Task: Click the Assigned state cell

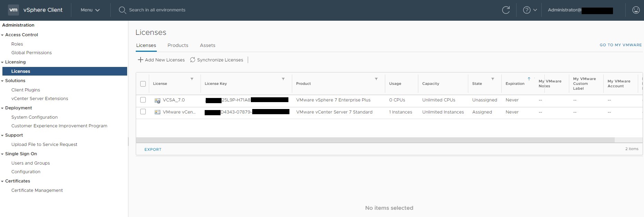Action: click(482, 112)
